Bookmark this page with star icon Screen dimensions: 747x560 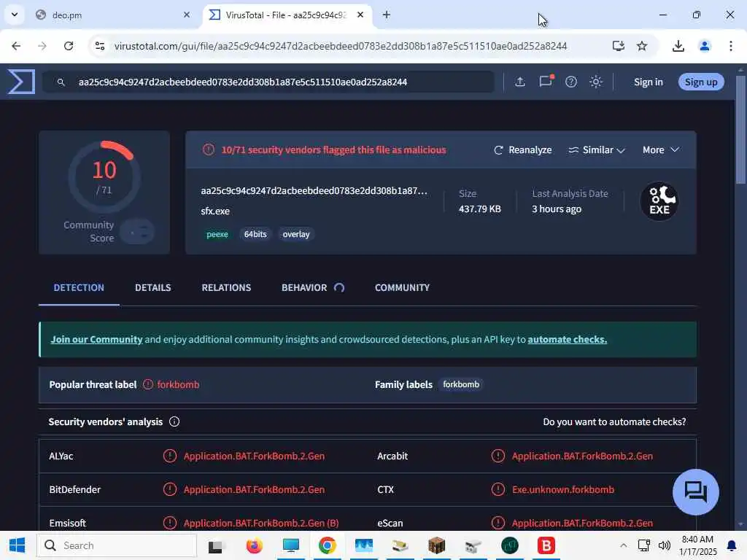(x=642, y=46)
